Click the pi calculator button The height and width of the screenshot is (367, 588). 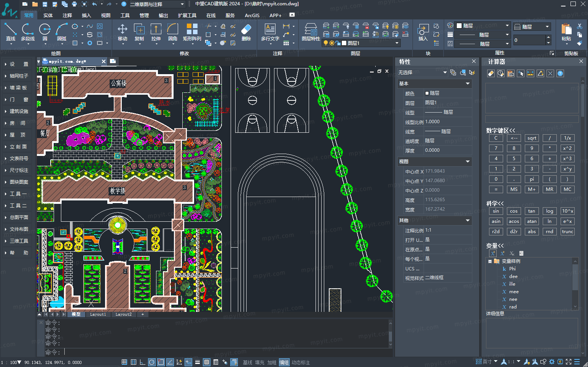point(532,179)
